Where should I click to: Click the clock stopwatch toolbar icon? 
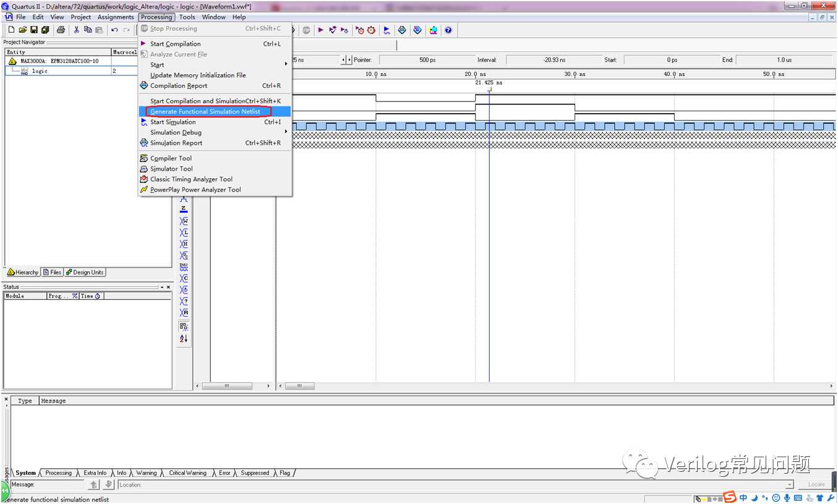click(371, 30)
